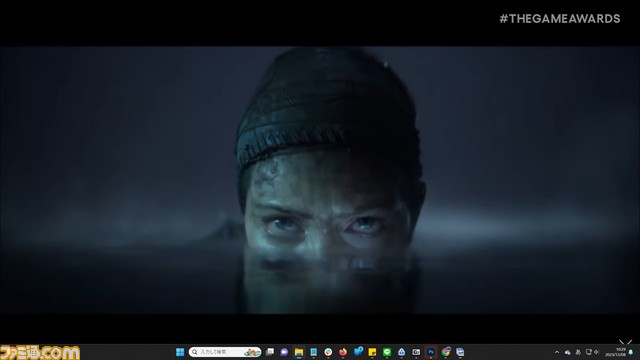Click the taskbar search box
This screenshot has width=640, height=360.
225,352
